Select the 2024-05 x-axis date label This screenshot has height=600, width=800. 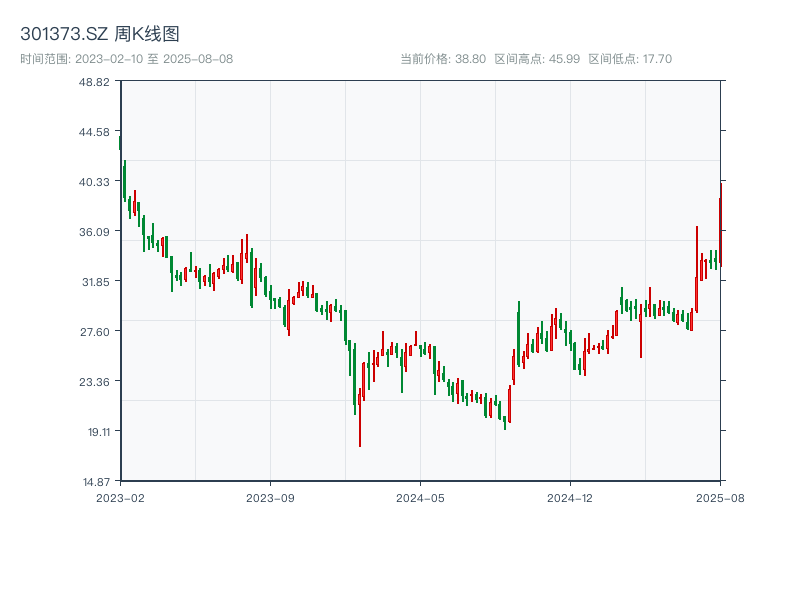pos(420,496)
